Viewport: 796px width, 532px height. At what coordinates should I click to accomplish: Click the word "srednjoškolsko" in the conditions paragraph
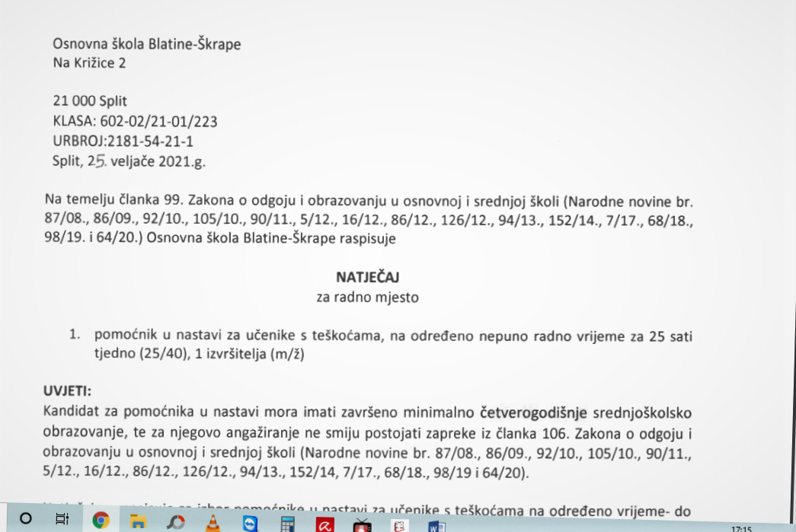point(642,413)
